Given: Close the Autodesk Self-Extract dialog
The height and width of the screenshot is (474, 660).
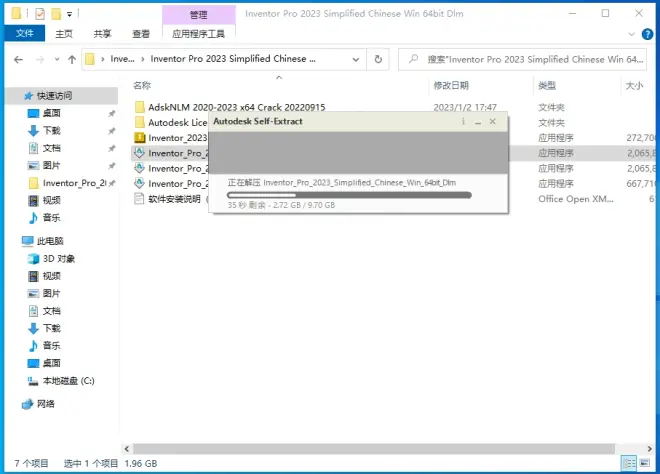Looking at the screenshot, I should point(492,122).
